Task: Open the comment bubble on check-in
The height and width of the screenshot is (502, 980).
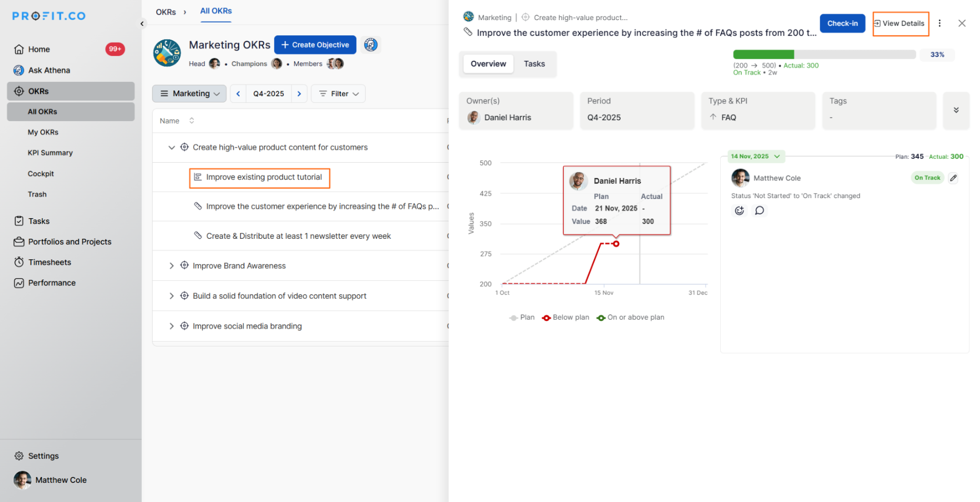Action: [x=759, y=210]
